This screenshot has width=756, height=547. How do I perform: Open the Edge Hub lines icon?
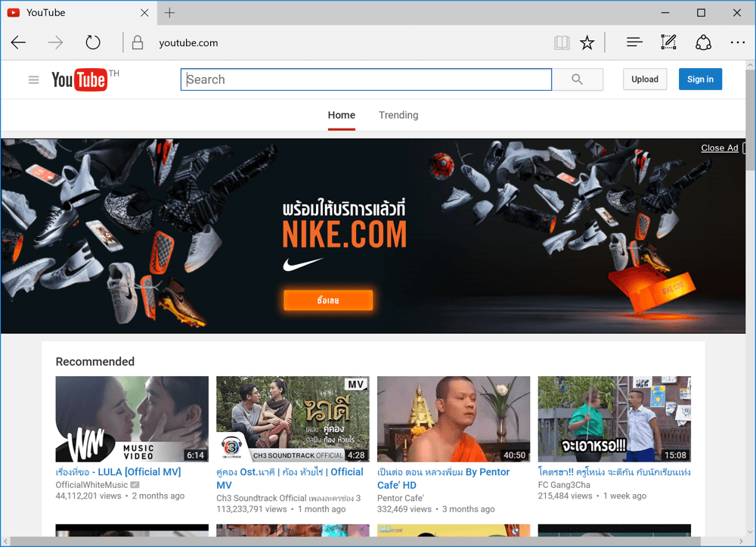pyautogui.click(x=634, y=42)
